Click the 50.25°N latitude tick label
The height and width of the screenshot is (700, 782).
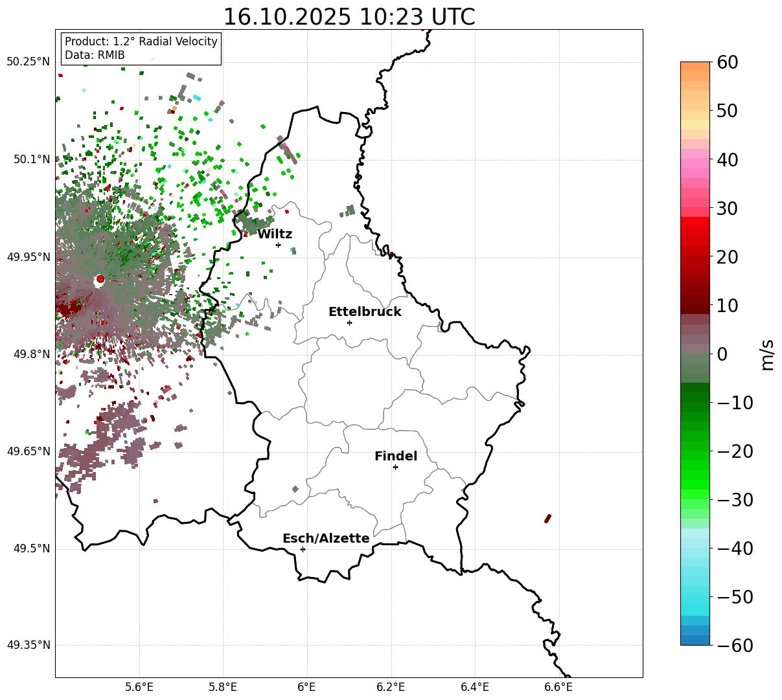(29, 62)
